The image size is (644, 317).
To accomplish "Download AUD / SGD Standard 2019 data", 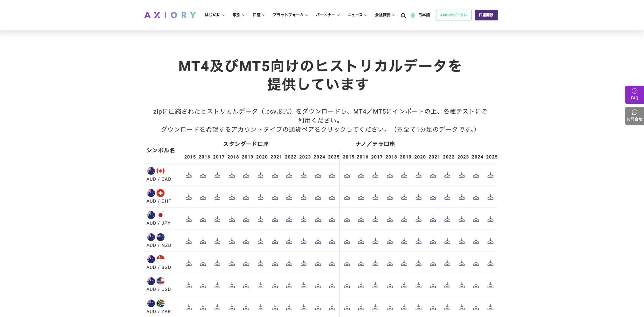I will (x=246, y=263).
